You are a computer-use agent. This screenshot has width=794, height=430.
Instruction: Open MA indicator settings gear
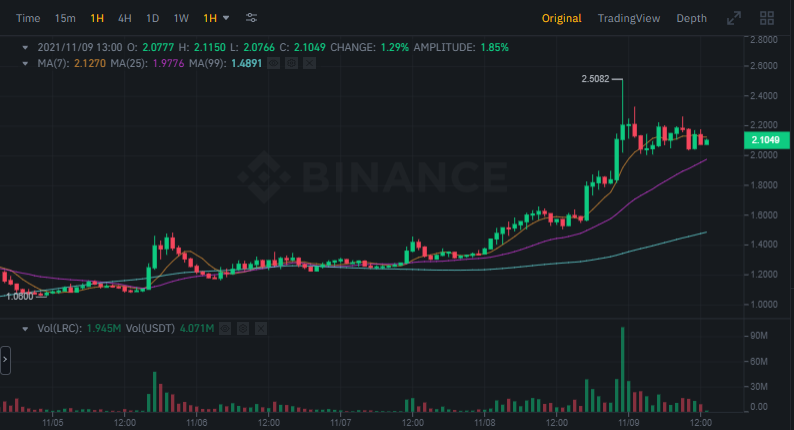(x=291, y=63)
